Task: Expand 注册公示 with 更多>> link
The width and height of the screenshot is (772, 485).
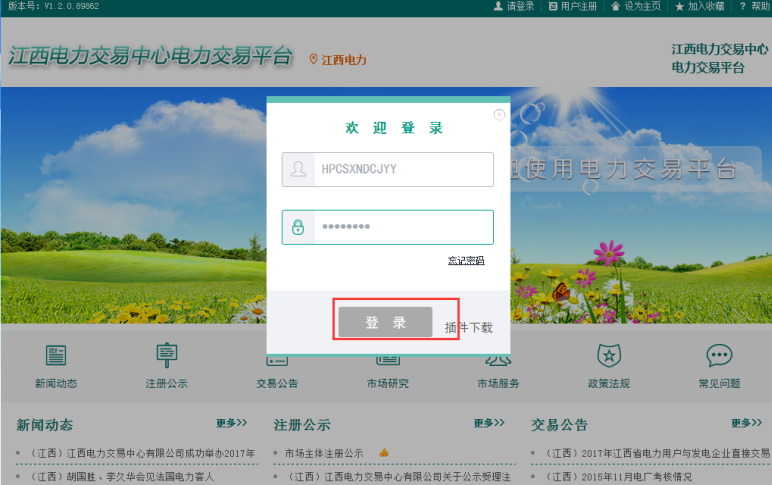Action: coord(489,423)
